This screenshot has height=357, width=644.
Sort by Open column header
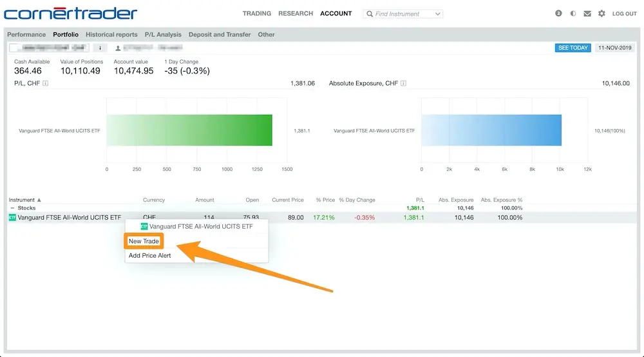click(252, 200)
